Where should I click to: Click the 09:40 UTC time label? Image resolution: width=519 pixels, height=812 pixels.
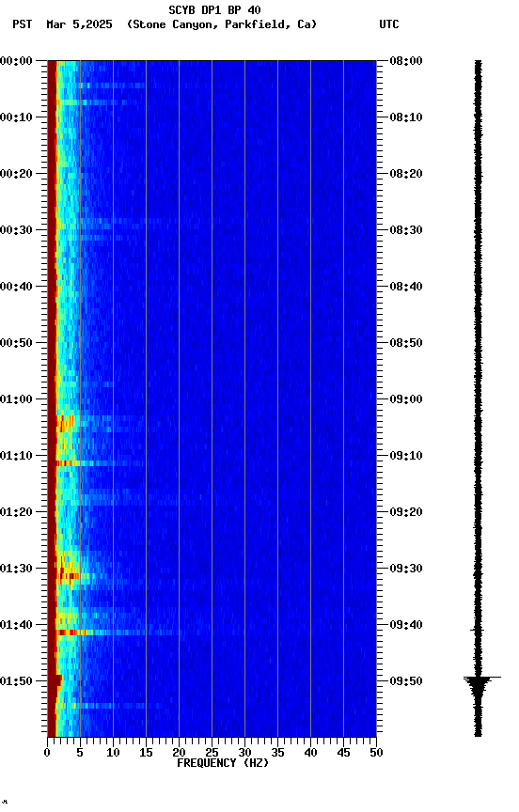[x=406, y=626]
